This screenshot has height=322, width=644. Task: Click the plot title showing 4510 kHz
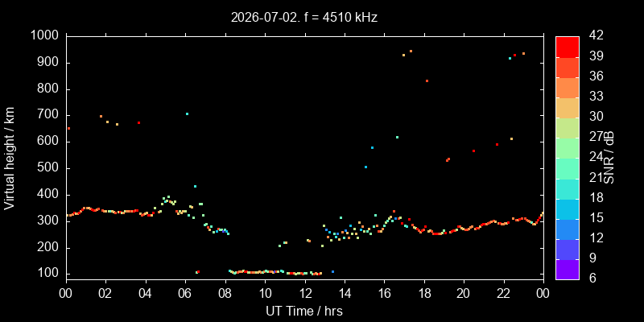[x=304, y=17]
